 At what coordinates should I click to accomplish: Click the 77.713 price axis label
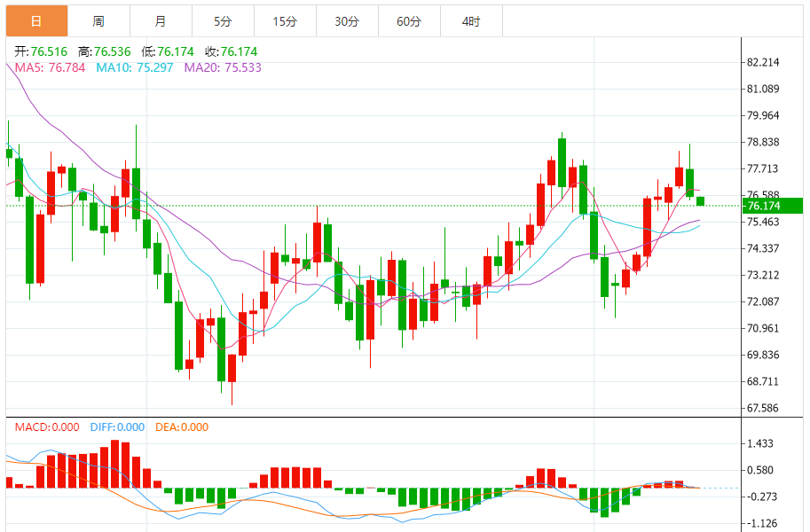pos(763,168)
